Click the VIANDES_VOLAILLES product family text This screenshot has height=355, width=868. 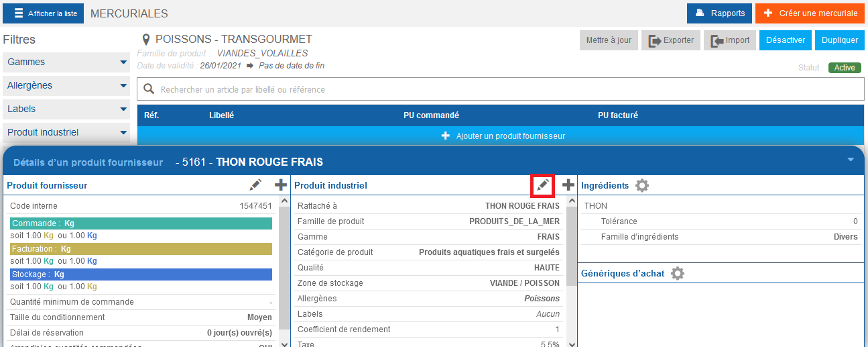263,53
